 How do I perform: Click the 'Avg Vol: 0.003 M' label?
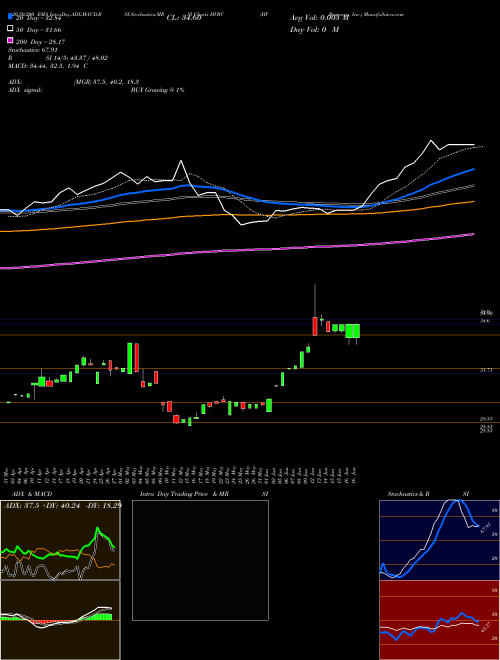(319, 18)
